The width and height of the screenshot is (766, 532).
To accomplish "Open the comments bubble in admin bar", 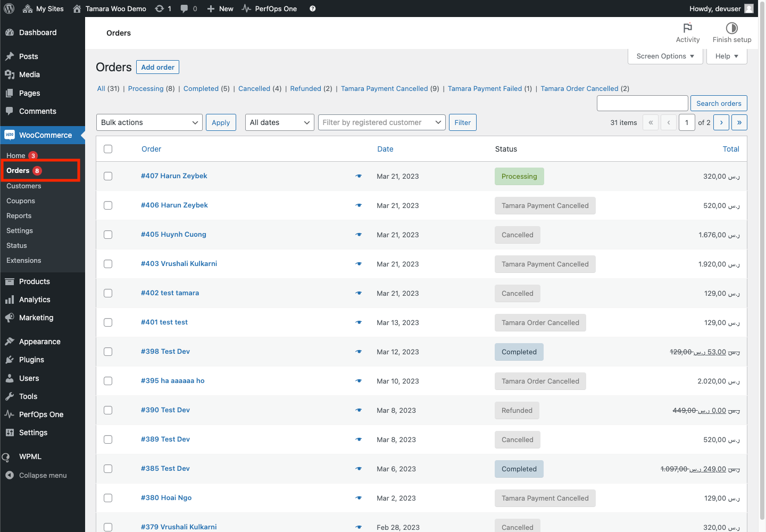I will (184, 9).
